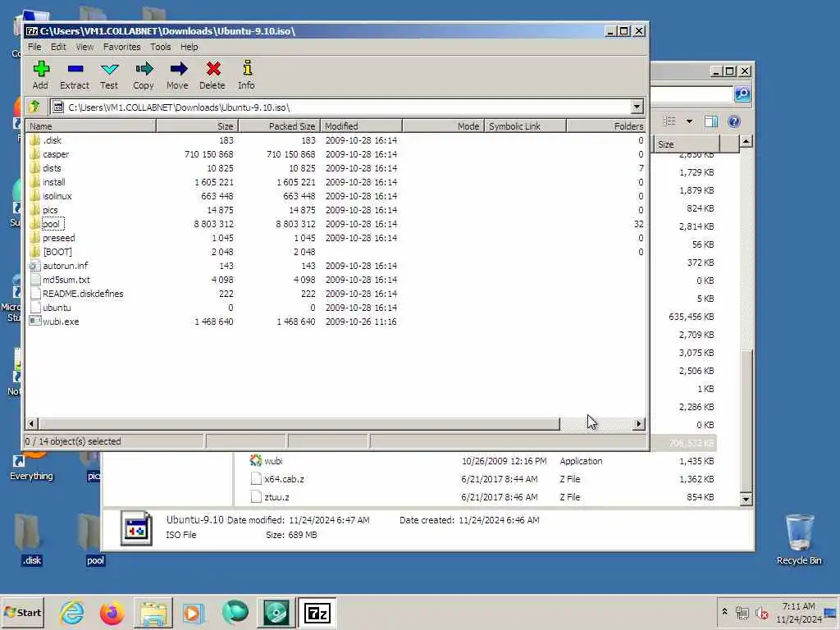Open the Recycle Bin desktop icon

coord(799,539)
